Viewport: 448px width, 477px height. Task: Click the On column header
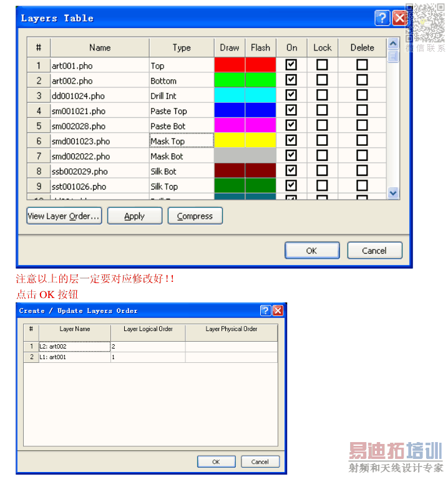click(291, 47)
